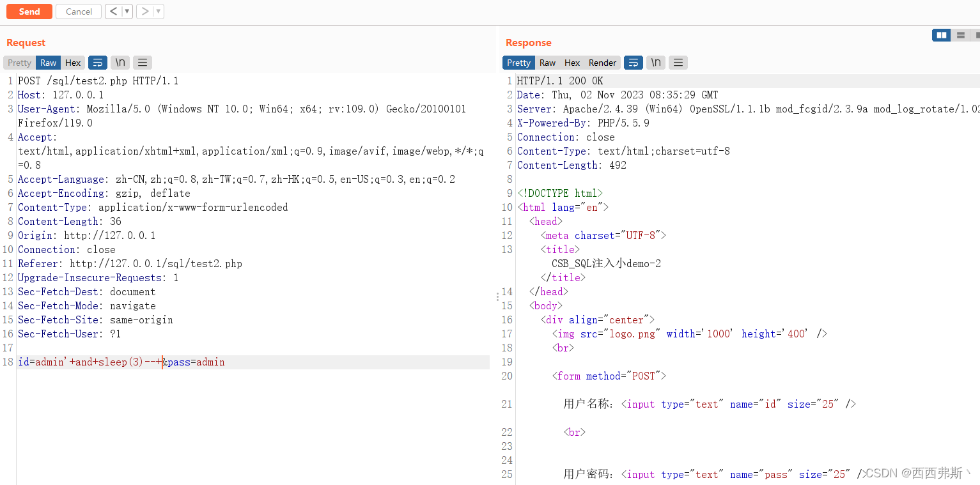Click the orange Send button

coord(29,12)
